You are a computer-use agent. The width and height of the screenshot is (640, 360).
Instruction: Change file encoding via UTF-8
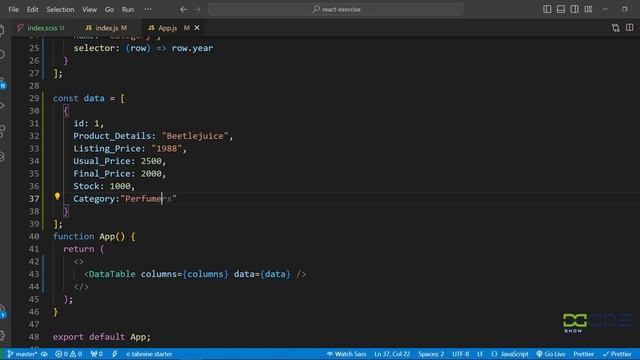(460, 354)
